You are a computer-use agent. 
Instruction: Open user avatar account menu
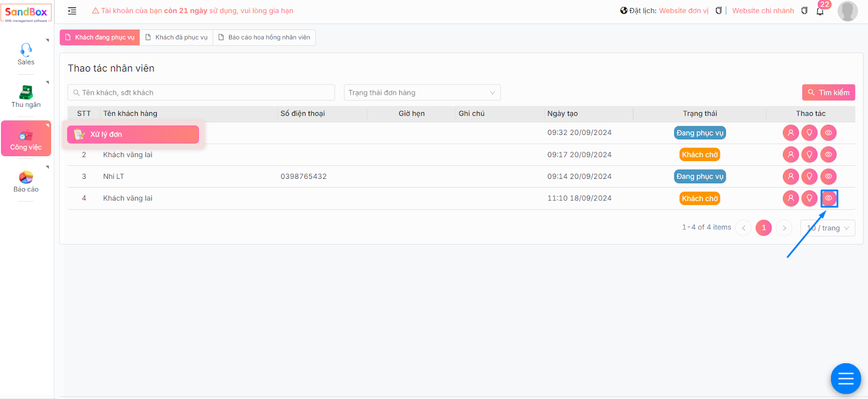(847, 11)
